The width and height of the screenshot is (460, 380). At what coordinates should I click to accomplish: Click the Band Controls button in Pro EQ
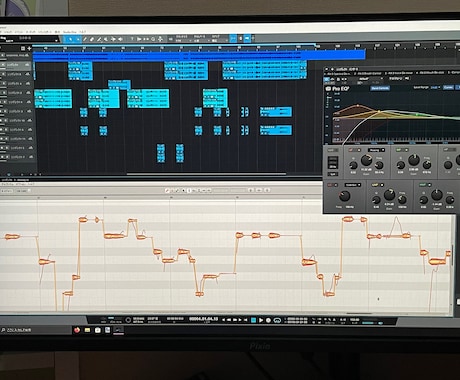coord(380,88)
